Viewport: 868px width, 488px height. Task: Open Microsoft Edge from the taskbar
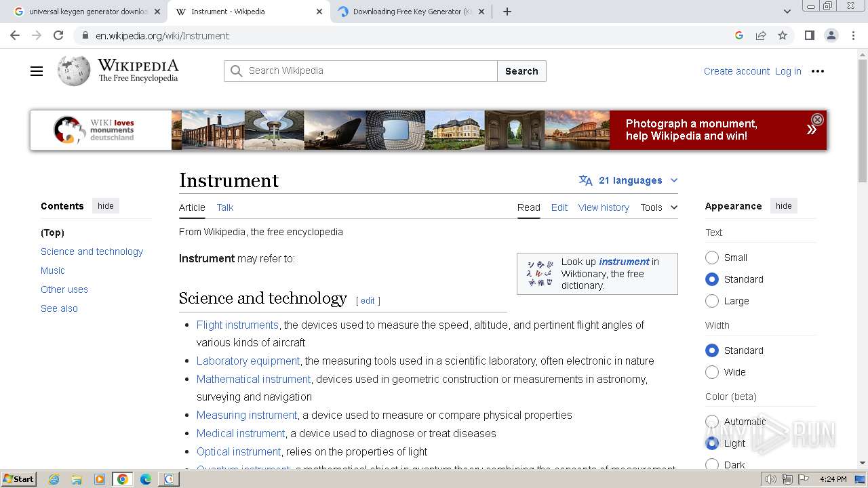click(146, 479)
